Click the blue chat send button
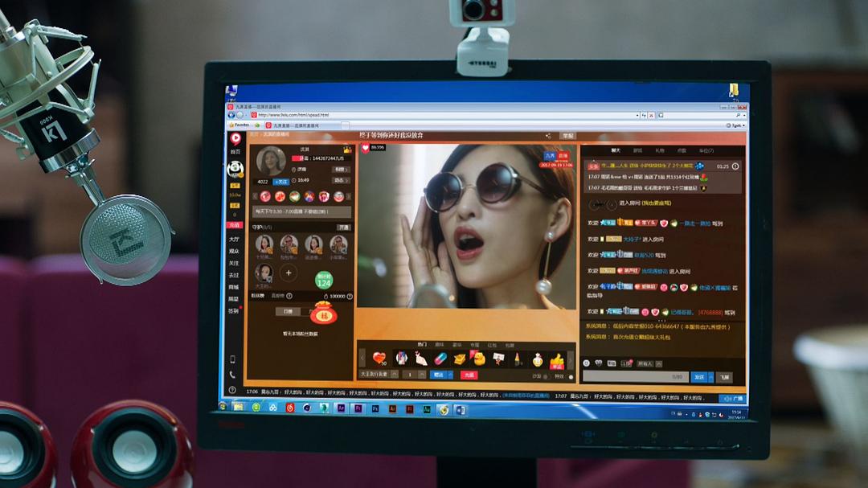Screen dimensions: 868x488 (x=699, y=377)
